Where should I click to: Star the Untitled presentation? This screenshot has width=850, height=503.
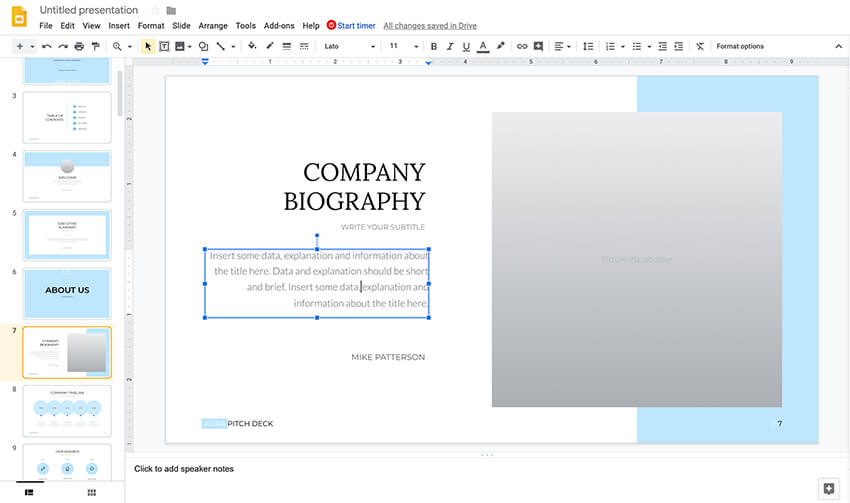coord(155,10)
